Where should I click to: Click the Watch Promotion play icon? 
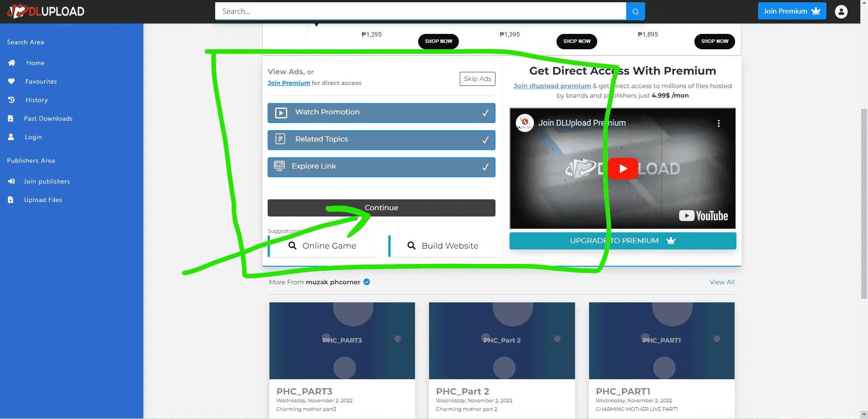click(281, 113)
